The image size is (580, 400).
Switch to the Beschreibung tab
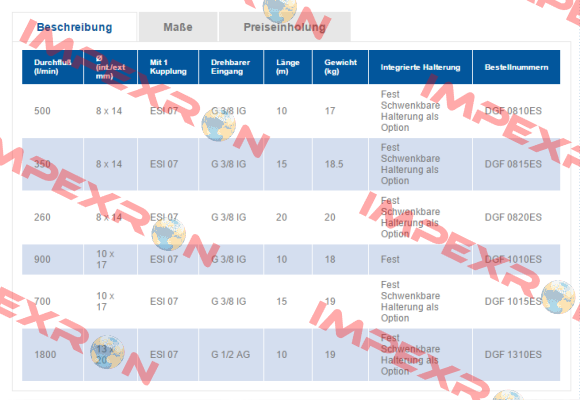pyautogui.click(x=74, y=27)
